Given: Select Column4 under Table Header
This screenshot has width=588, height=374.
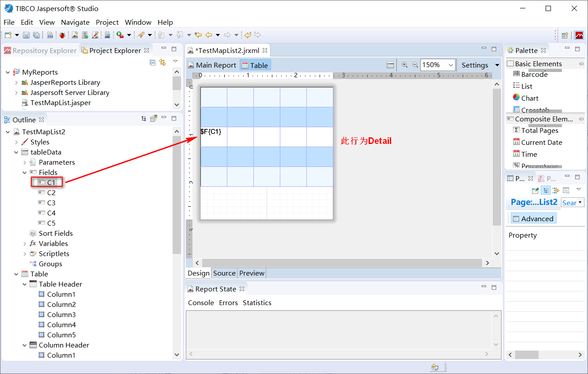Looking at the screenshot, I should tap(57, 325).
